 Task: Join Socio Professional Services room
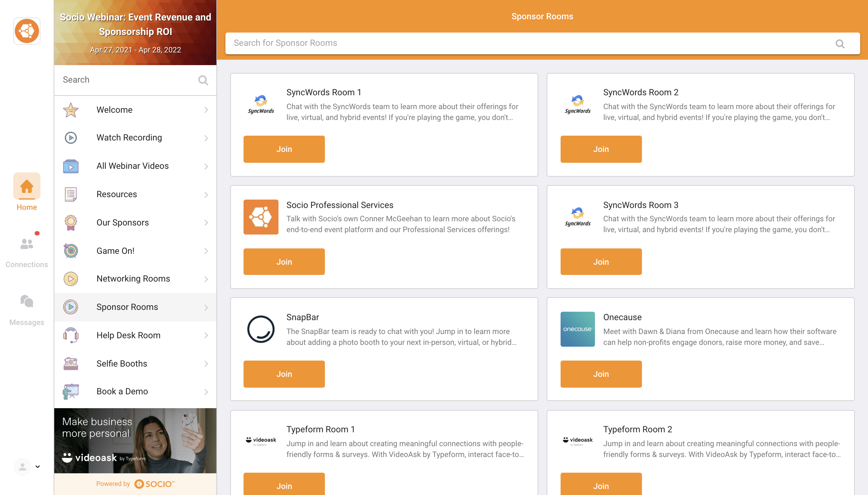click(284, 262)
